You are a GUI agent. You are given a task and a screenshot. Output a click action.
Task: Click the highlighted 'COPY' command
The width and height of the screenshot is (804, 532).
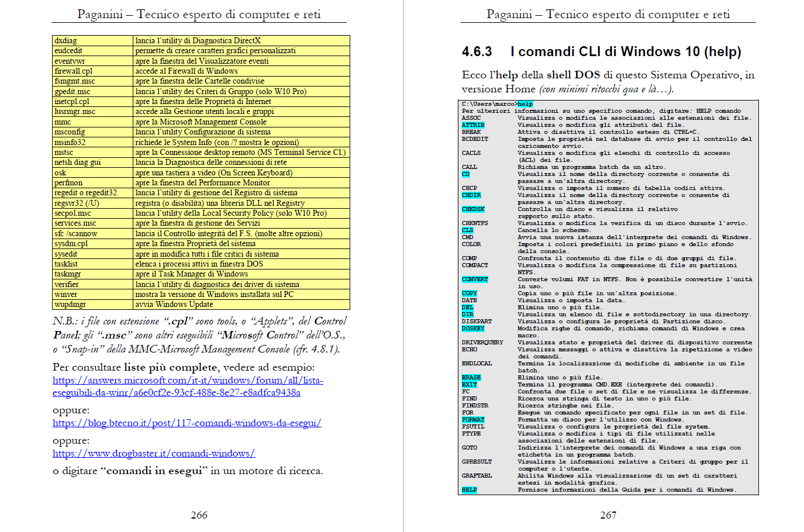pyautogui.click(x=470, y=293)
